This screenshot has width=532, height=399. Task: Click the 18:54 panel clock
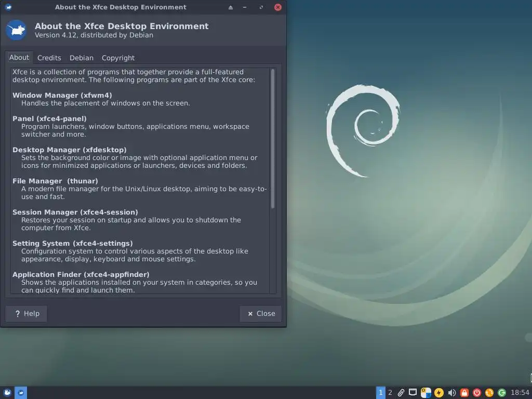click(x=520, y=393)
